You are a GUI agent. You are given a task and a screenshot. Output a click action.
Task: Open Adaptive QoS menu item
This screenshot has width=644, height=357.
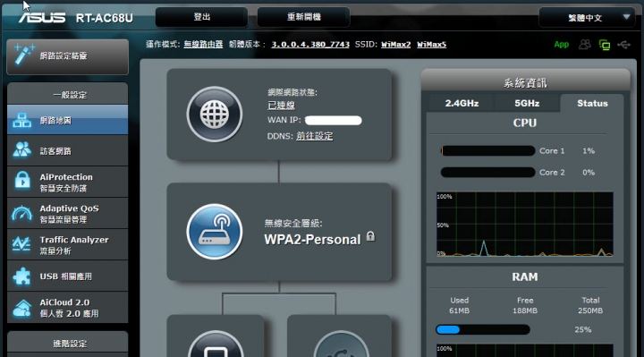[68, 213]
